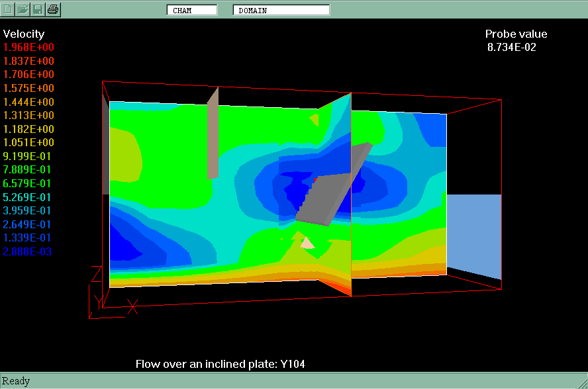Image resolution: width=588 pixels, height=389 pixels.
Task: Click the cyan legend value 3.959E-01
Action: [x=29, y=211]
